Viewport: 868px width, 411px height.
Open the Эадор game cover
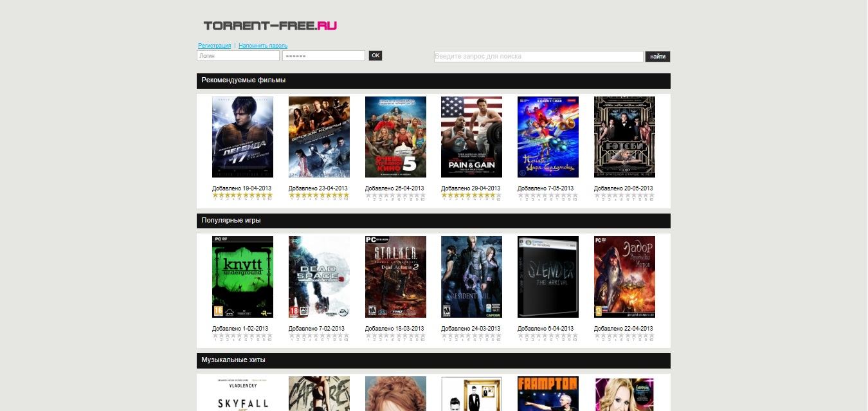pos(624,277)
